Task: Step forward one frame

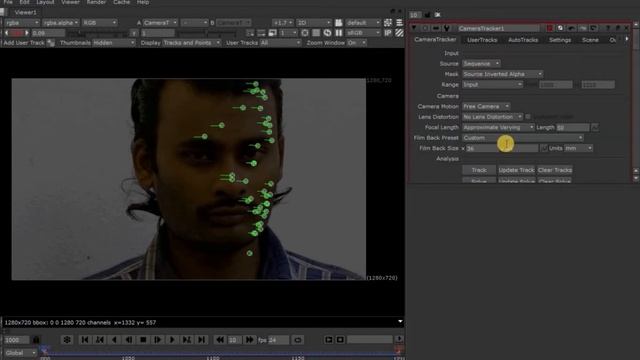Action: 158,340
